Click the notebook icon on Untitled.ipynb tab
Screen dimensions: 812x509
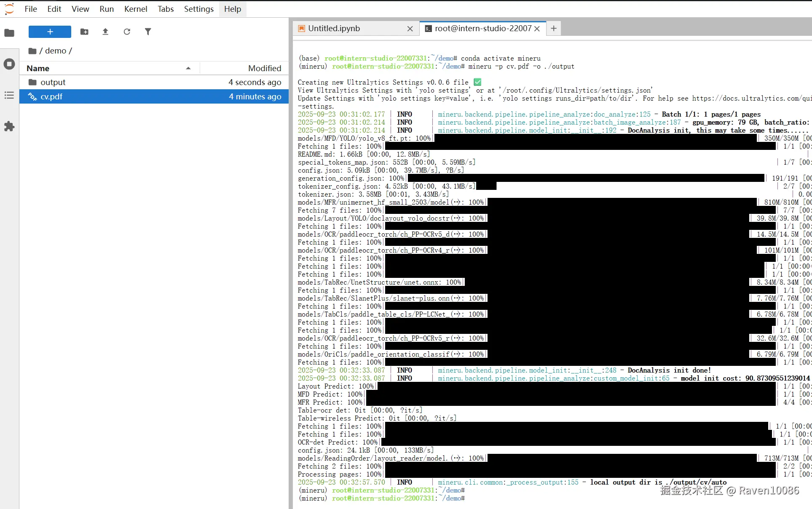[x=301, y=29]
